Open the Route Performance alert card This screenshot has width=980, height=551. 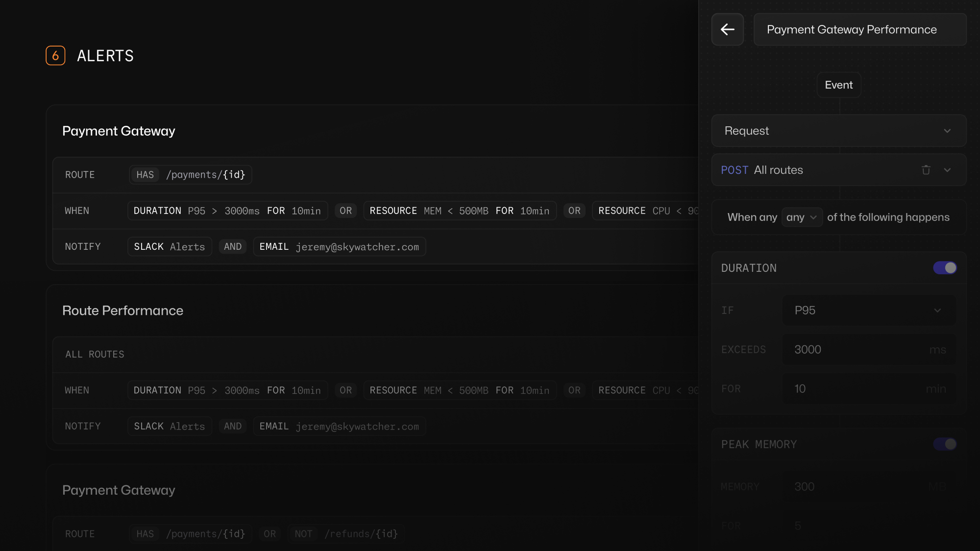click(x=122, y=311)
